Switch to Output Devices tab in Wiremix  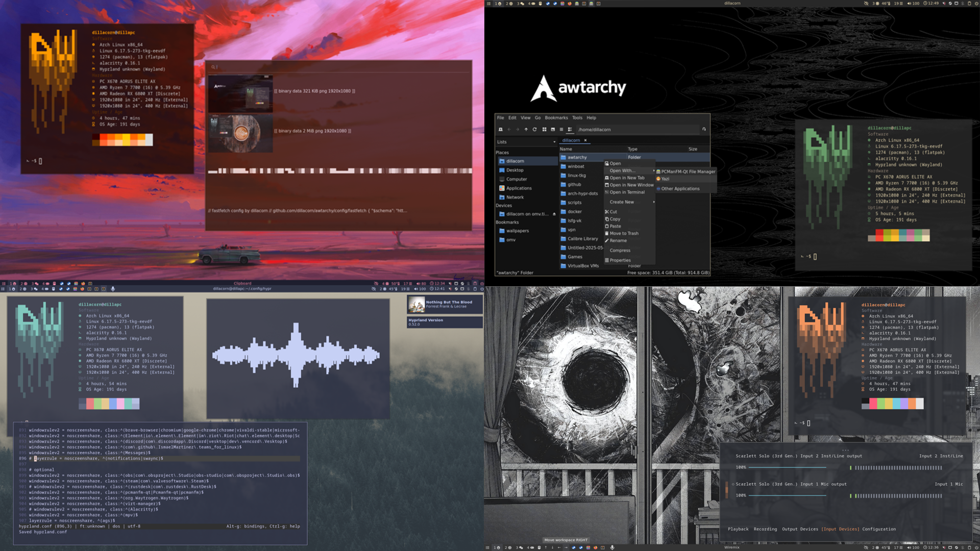coord(800,529)
